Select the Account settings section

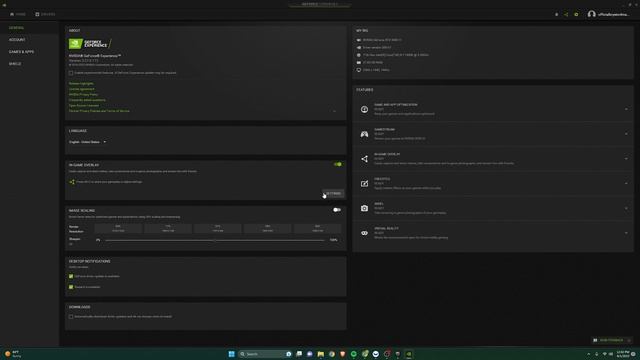click(x=17, y=40)
